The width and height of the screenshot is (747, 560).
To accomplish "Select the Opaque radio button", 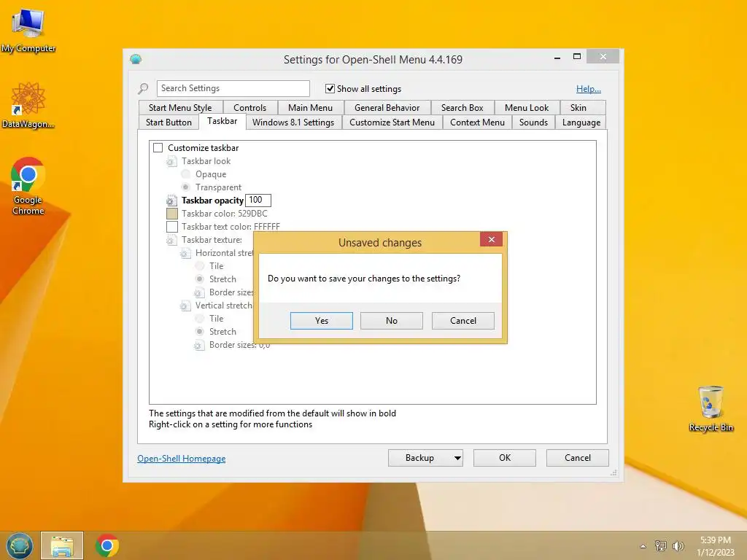I will (186, 174).
